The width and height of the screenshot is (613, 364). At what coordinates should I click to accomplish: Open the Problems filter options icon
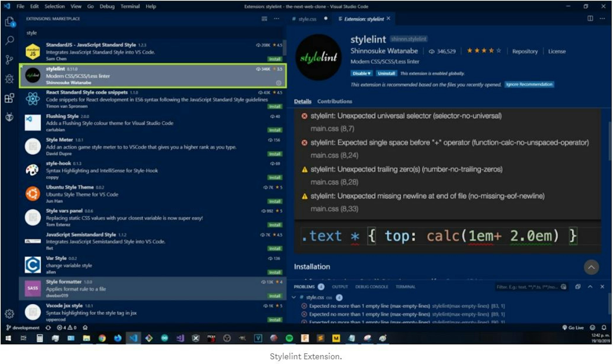(x=564, y=286)
